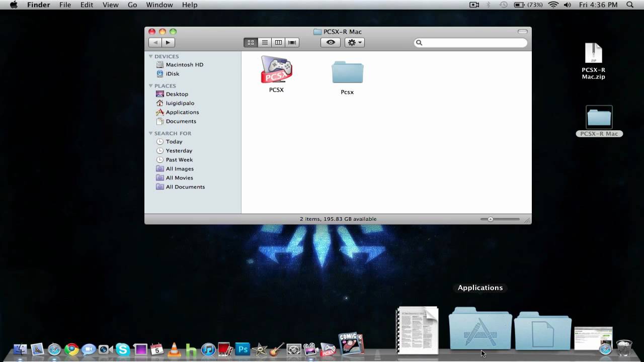This screenshot has height=362, width=644.
Task: Switch Finder to list view
Action: pos(265,43)
